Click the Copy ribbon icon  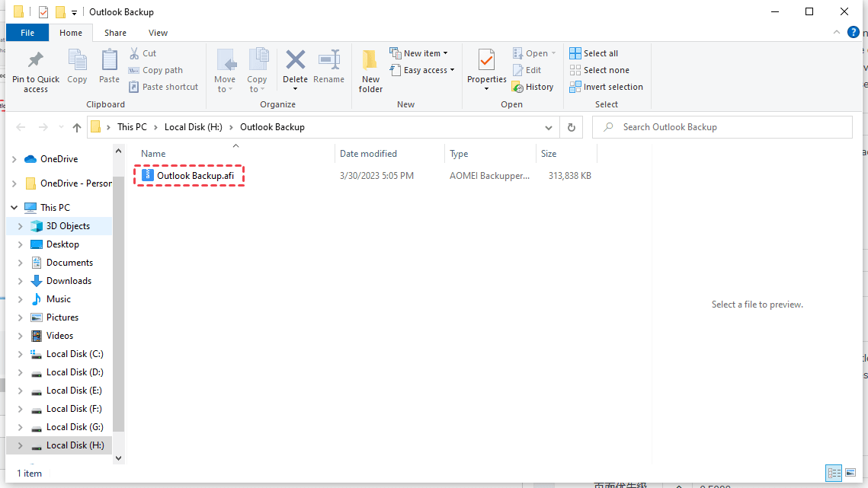(x=77, y=60)
